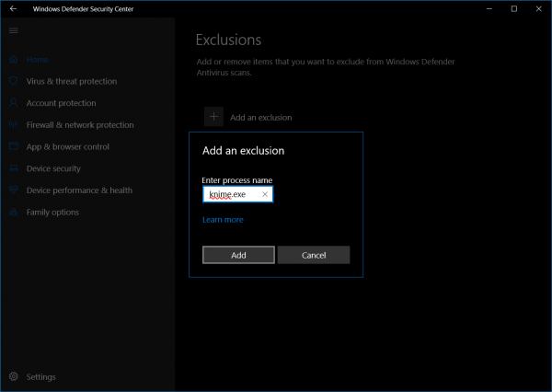Viewport: 552px width, 392px height.
Task: Open Firewall & network protection icon
Action: tap(13, 125)
